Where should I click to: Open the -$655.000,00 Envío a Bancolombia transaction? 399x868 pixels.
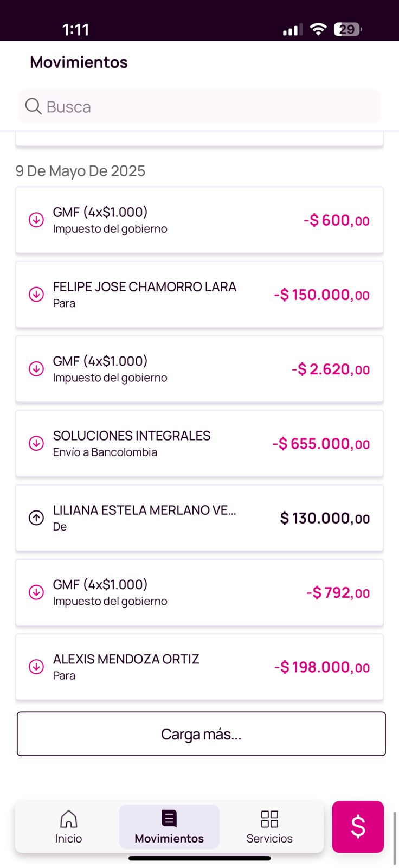tap(200, 443)
